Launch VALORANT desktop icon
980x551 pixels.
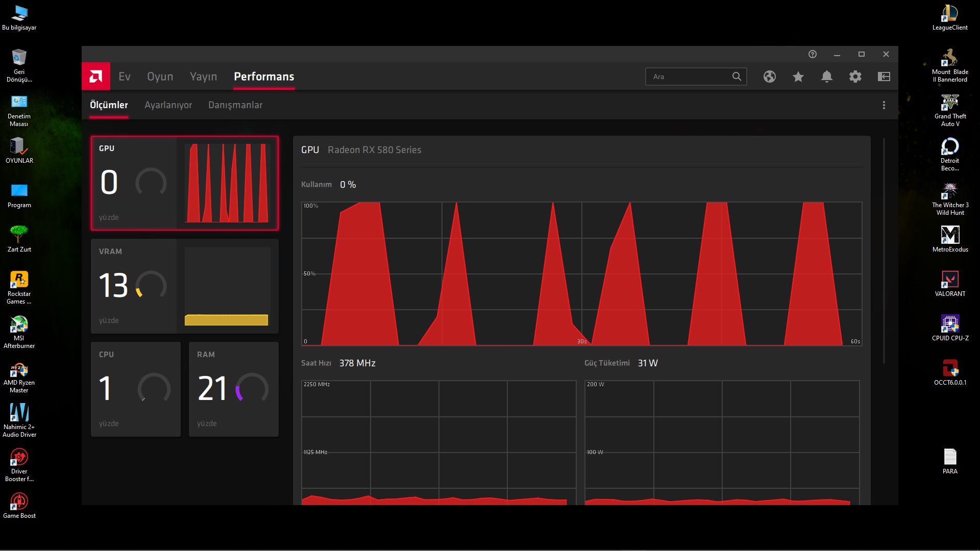[950, 284]
